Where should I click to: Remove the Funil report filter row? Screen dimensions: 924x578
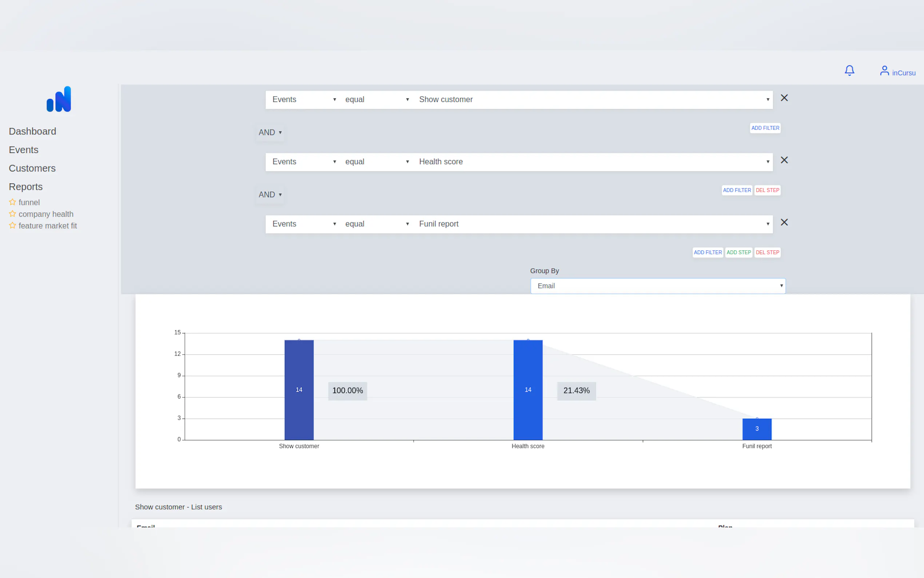[784, 222]
